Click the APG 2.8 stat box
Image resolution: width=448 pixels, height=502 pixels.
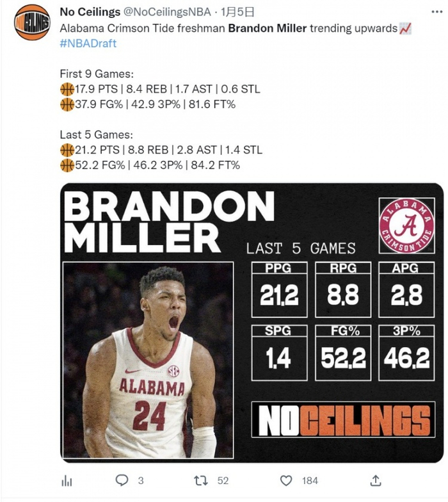click(x=407, y=289)
